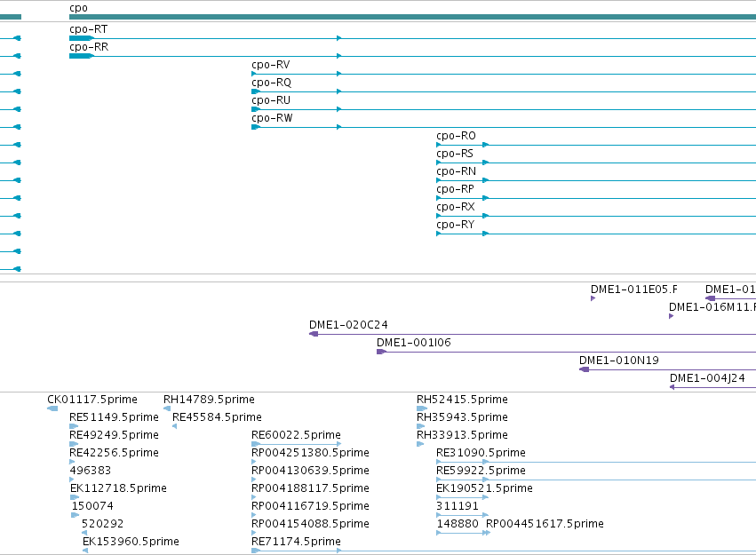Click the DME1-020C24 clone label
Image resolution: width=756 pixels, height=555 pixels.
pos(348,325)
